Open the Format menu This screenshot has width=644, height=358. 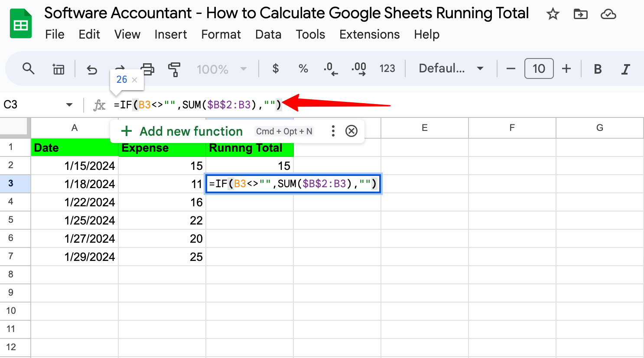tap(221, 34)
